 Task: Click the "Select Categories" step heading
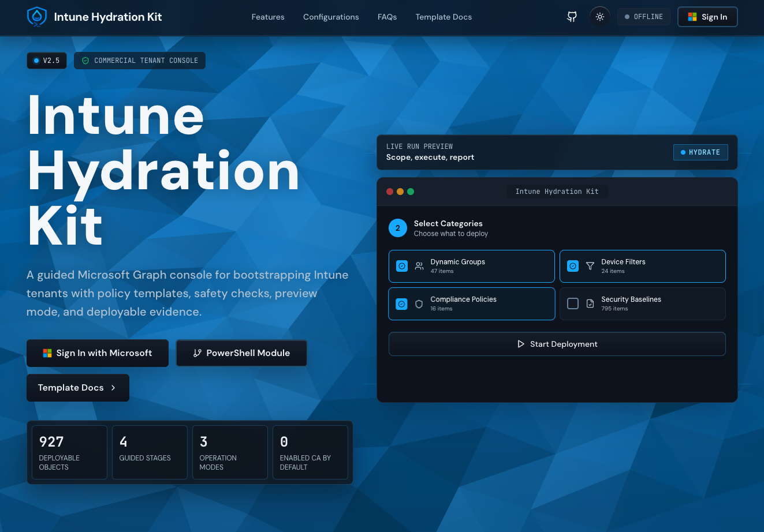pyautogui.click(x=448, y=223)
